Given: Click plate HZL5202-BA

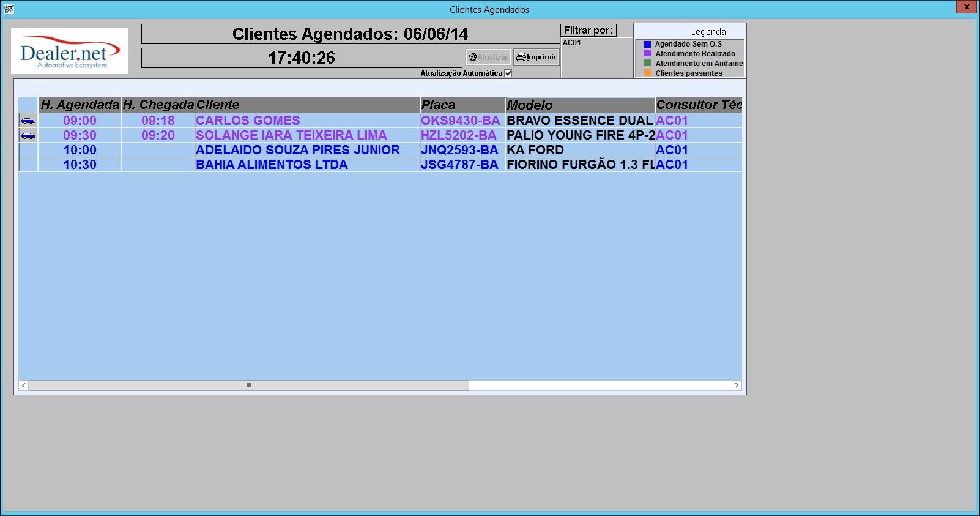Looking at the screenshot, I should point(459,135).
